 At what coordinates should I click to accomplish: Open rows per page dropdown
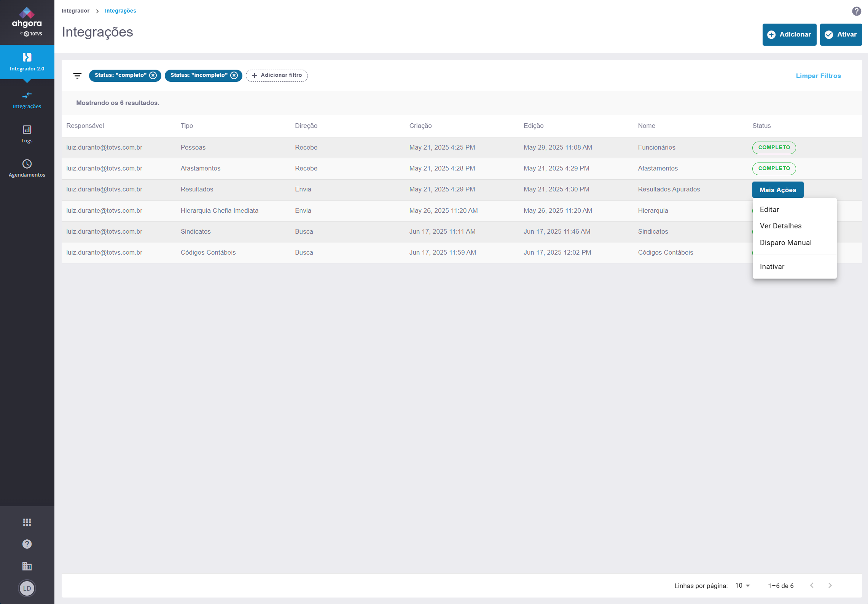coord(742,585)
